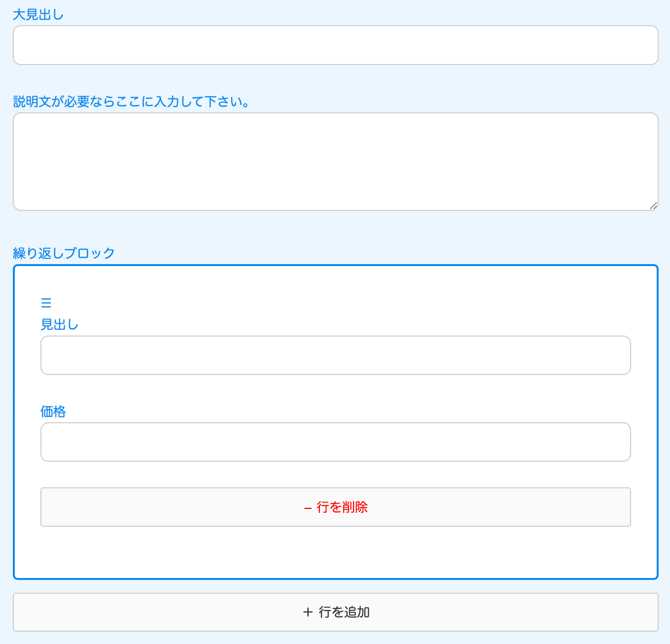
Task: Focus the 大見出し text input
Action: [335, 45]
